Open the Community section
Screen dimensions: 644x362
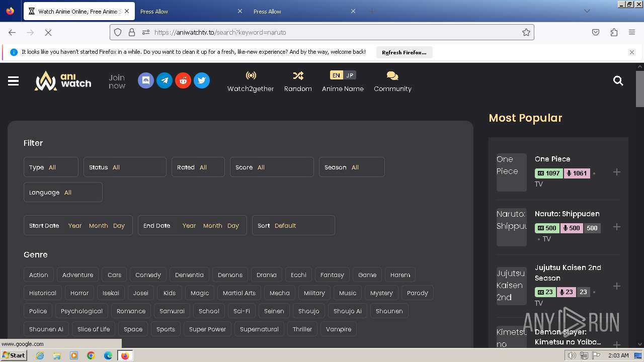[x=392, y=81]
